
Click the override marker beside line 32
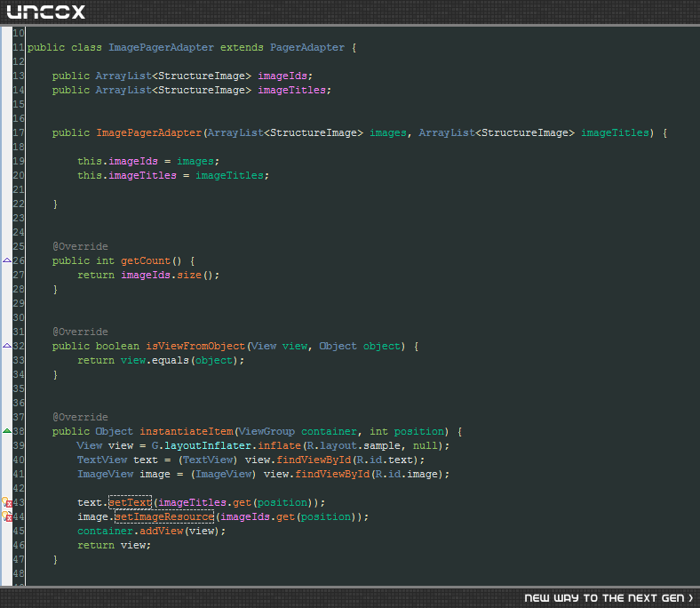[x=7, y=346]
